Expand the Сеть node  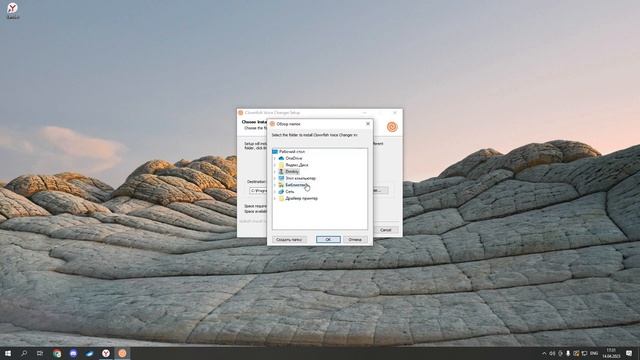(x=275, y=191)
